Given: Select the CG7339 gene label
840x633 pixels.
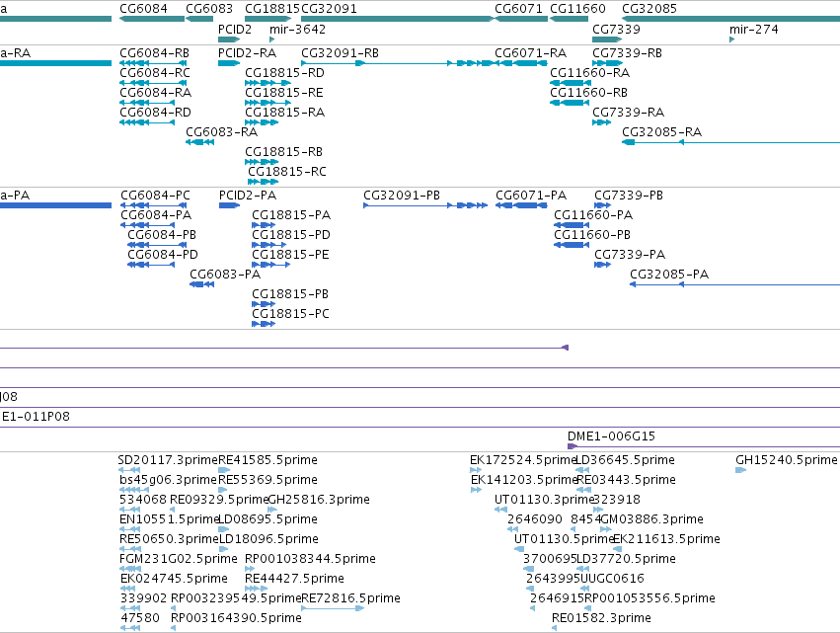Looking at the screenshot, I should click(x=616, y=29).
